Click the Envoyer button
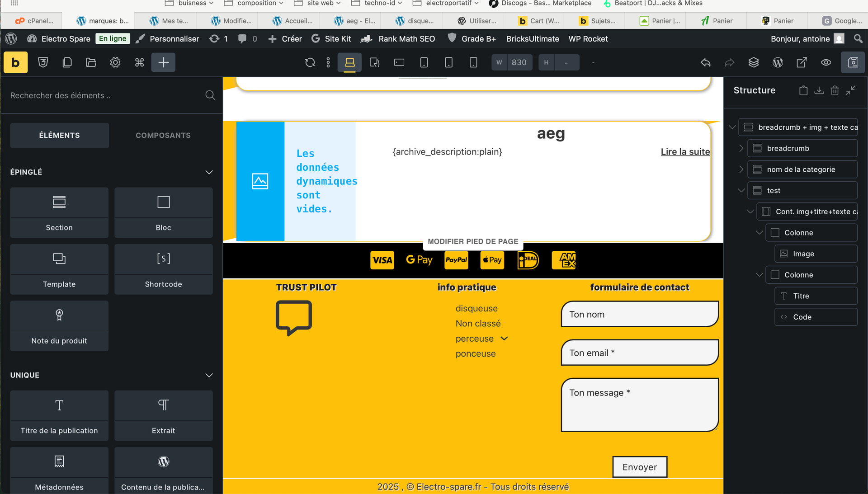The height and width of the screenshot is (494, 868). point(639,467)
